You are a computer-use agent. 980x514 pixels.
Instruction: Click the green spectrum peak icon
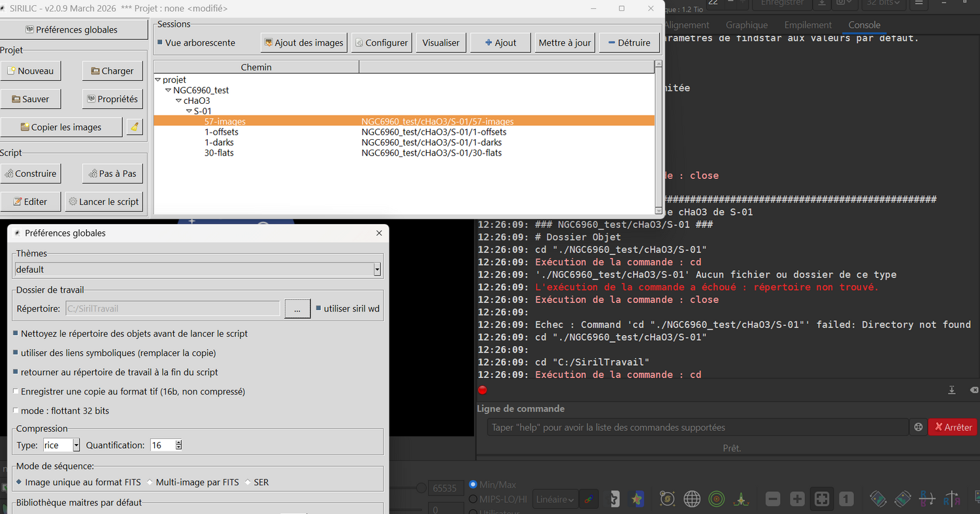pyautogui.click(x=741, y=499)
